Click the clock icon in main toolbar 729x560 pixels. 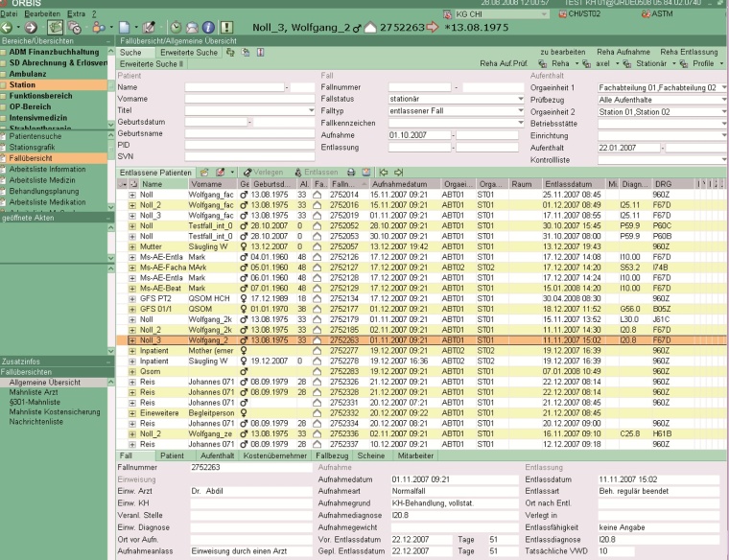click(175, 29)
